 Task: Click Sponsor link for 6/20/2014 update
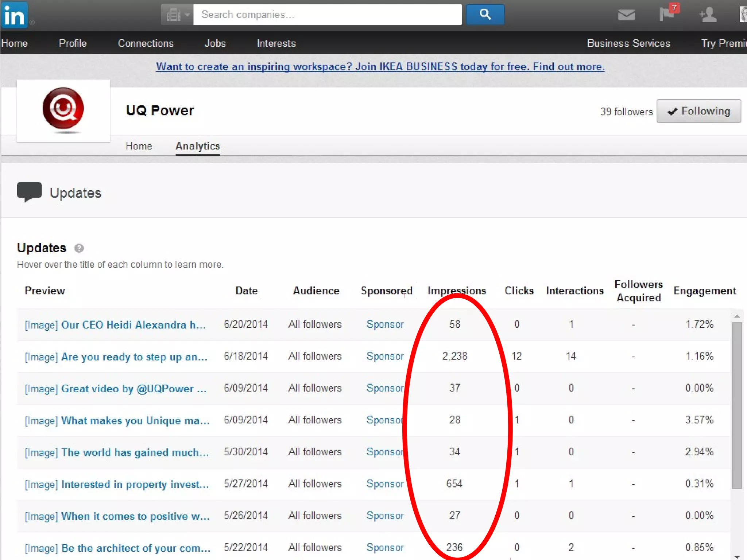pos(385,324)
